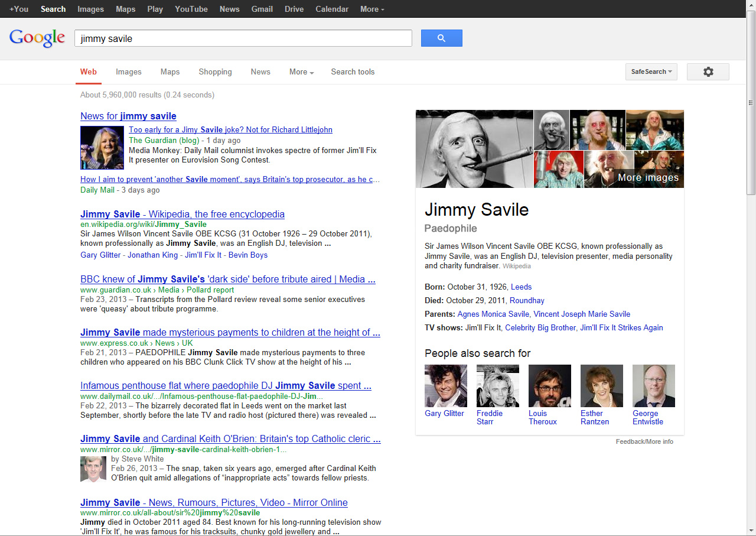
Task: Click inside the search query field
Action: click(x=242, y=38)
